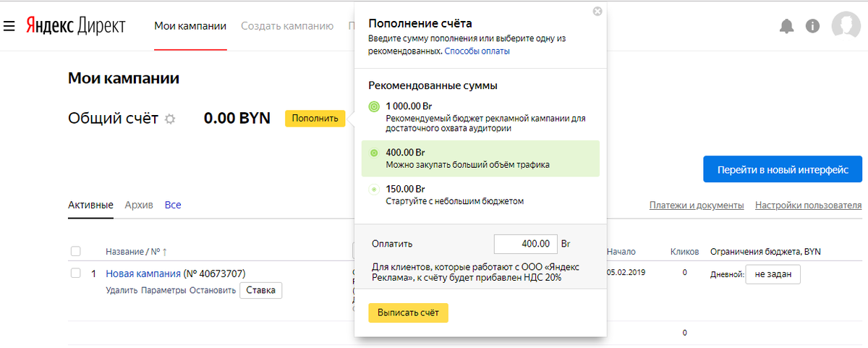Screen dimensions: 868x348
Task: Open the hamburger menu icon
Action: tap(9, 26)
